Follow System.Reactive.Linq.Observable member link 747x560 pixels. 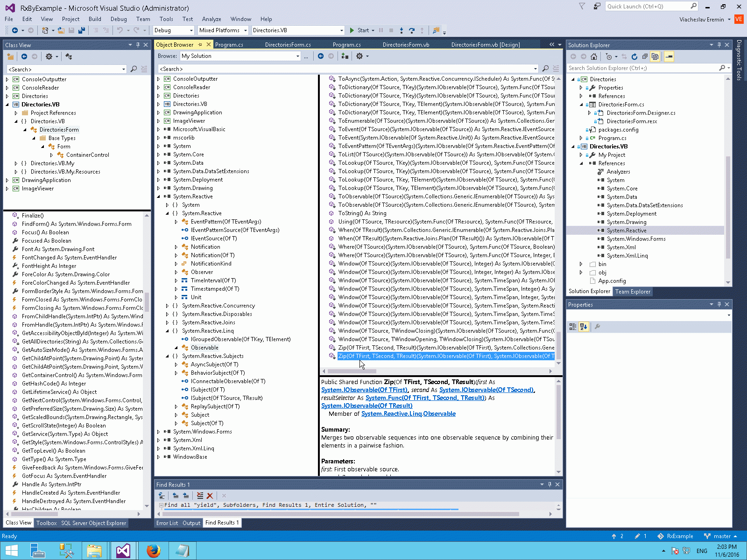pos(409,414)
